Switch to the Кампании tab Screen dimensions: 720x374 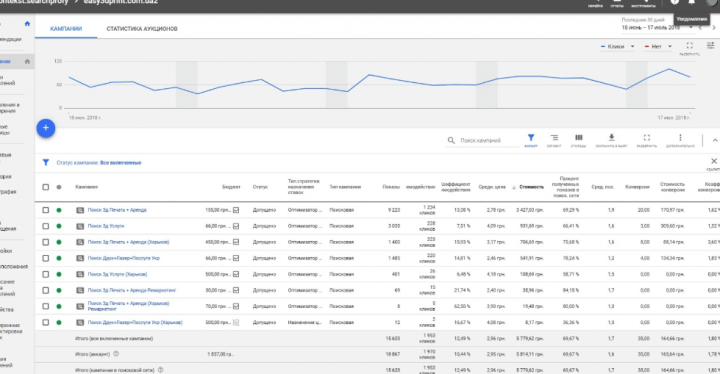(x=66, y=28)
